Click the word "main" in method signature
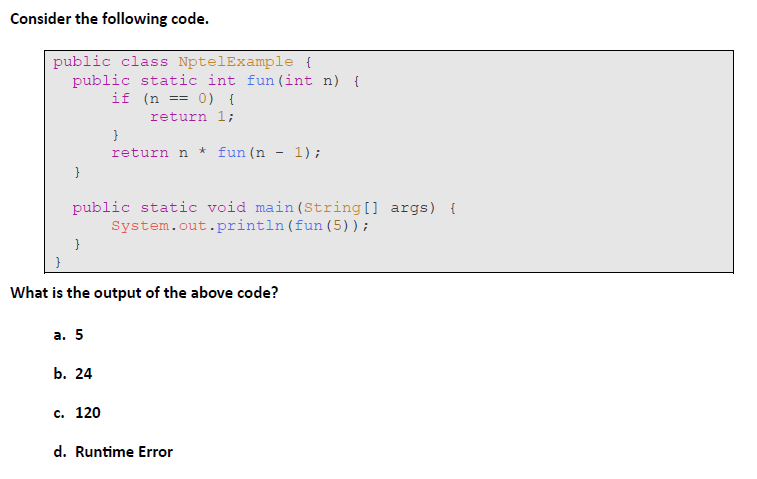 tap(274, 207)
